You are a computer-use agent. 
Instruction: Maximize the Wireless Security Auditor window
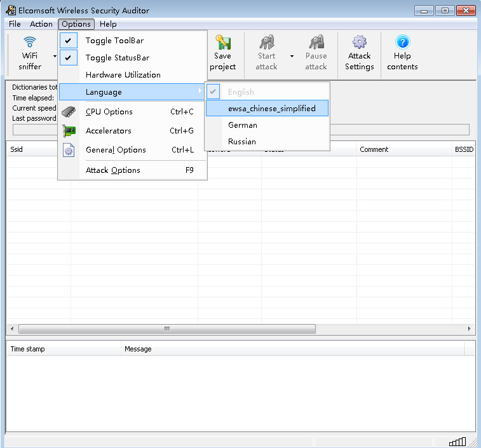click(445, 11)
